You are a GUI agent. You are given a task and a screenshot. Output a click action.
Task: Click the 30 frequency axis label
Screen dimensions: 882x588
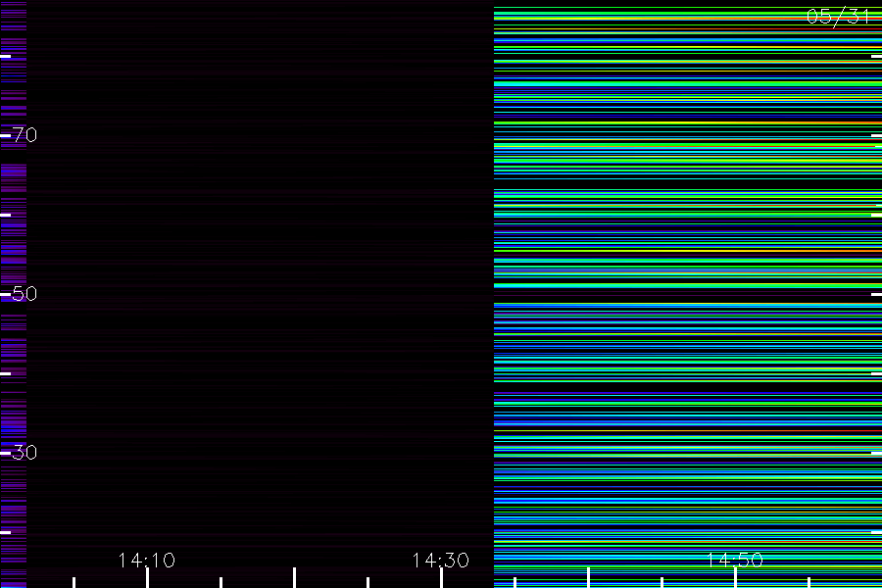coord(24,452)
